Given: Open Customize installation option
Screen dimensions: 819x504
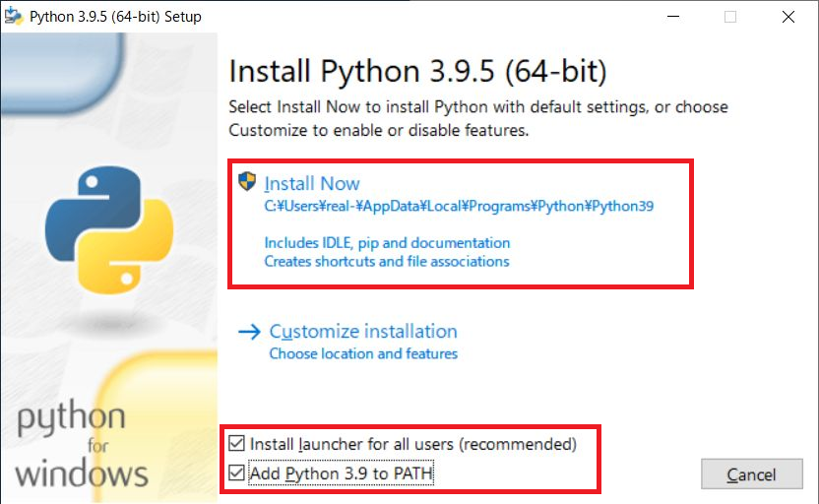Looking at the screenshot, I should tap(363, 332).
